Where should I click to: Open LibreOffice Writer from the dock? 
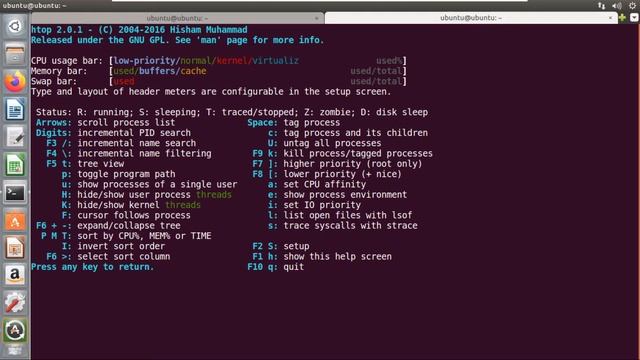click(15, 109)
